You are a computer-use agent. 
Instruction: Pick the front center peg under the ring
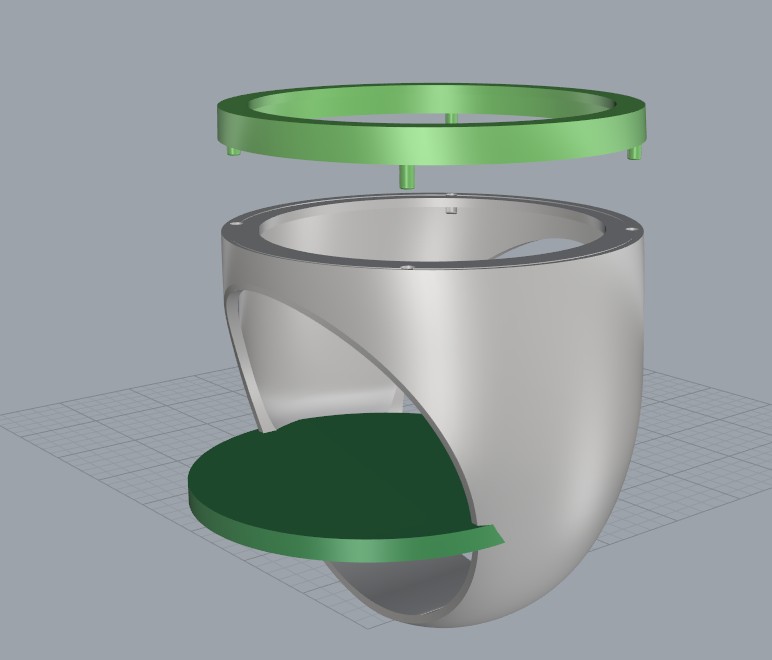[407, 178]
